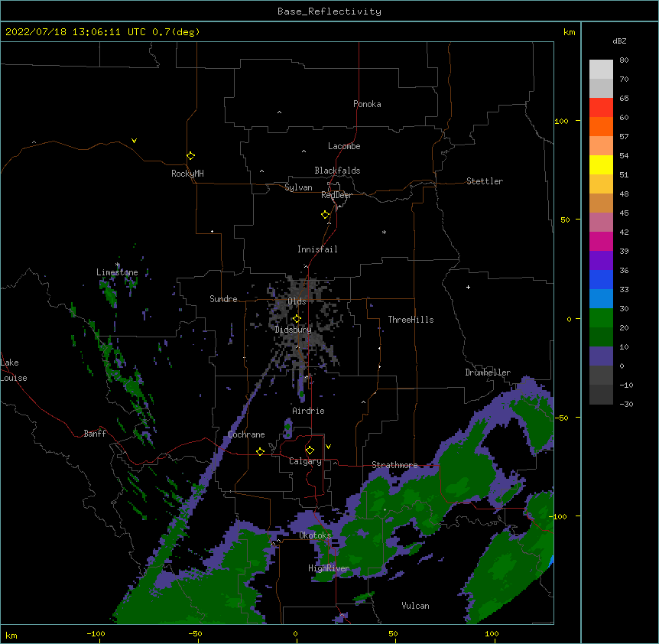The width and height of the screenshot is (659, 644).
Task: Pick the magenta 42–39 dBZ legend swatch
Action: [601, 241]
